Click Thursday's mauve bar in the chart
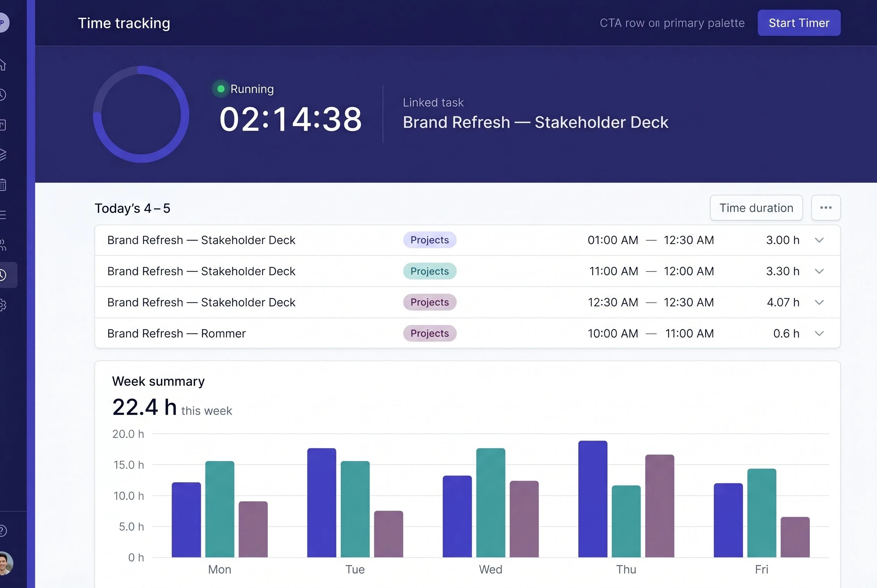 [659, 506]
